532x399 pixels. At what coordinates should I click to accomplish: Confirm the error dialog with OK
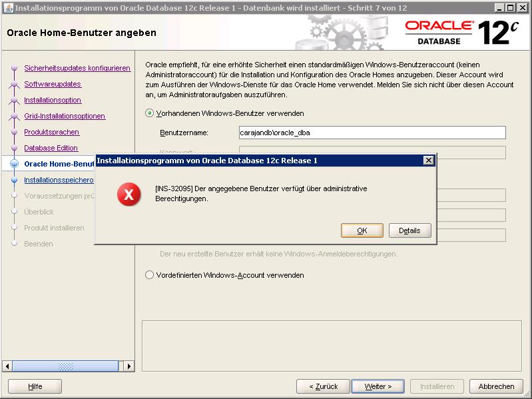click(x=362, y=230)
